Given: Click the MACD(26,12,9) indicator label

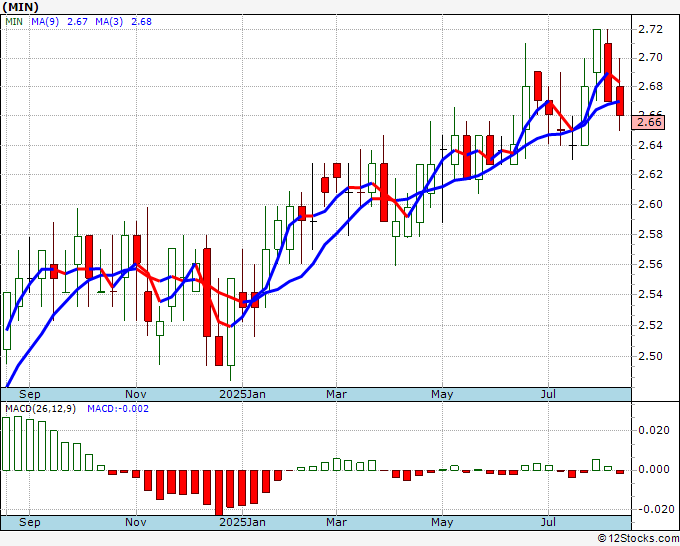Looking at the screenshot, I should [x=40, y=409].
